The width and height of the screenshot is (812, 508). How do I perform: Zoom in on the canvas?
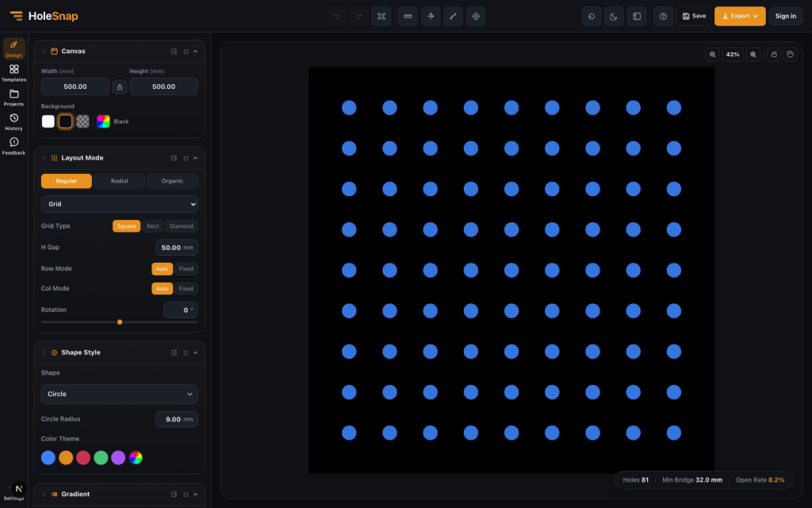[x=753, y=55]
